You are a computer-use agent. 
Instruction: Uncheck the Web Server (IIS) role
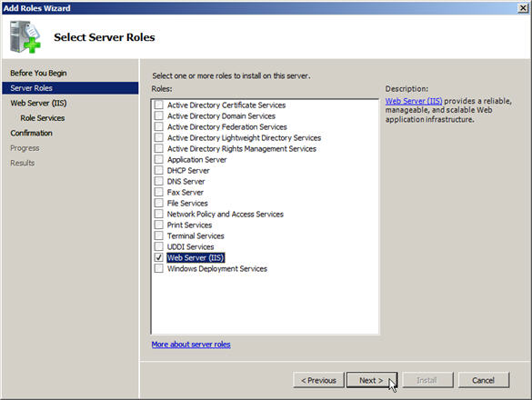tap(158, 257)
